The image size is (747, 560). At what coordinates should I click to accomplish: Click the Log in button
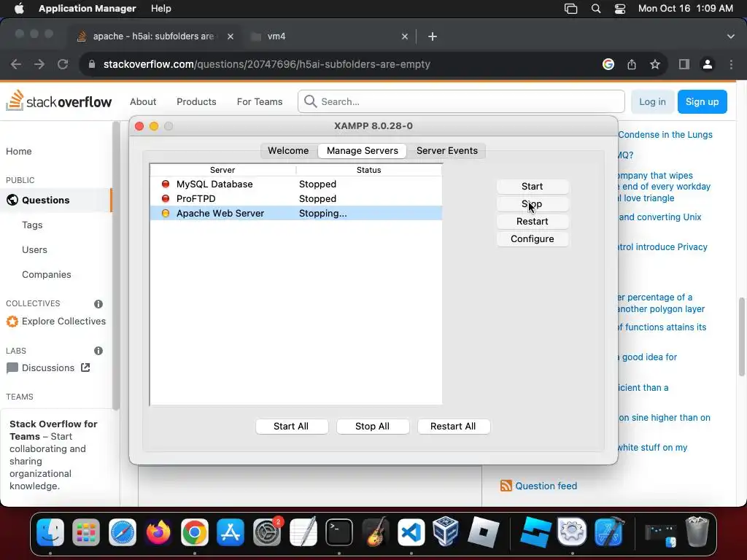[x=652, y=101]
